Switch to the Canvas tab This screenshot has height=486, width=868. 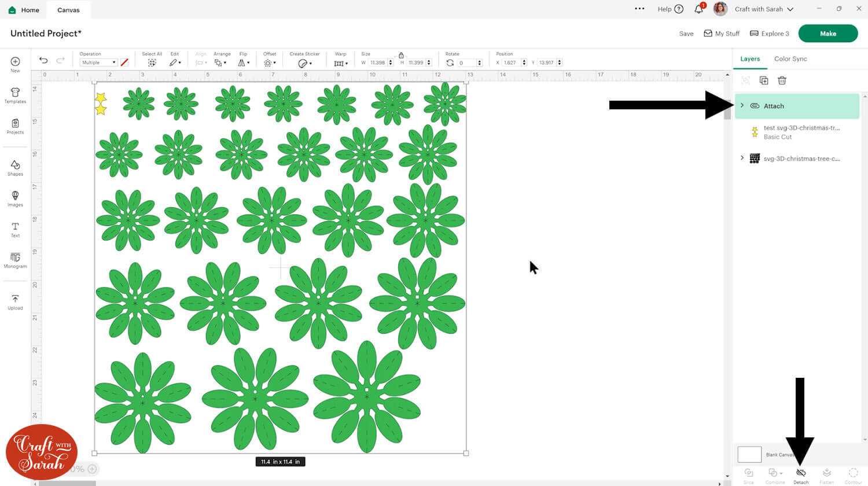coord(68,10)
